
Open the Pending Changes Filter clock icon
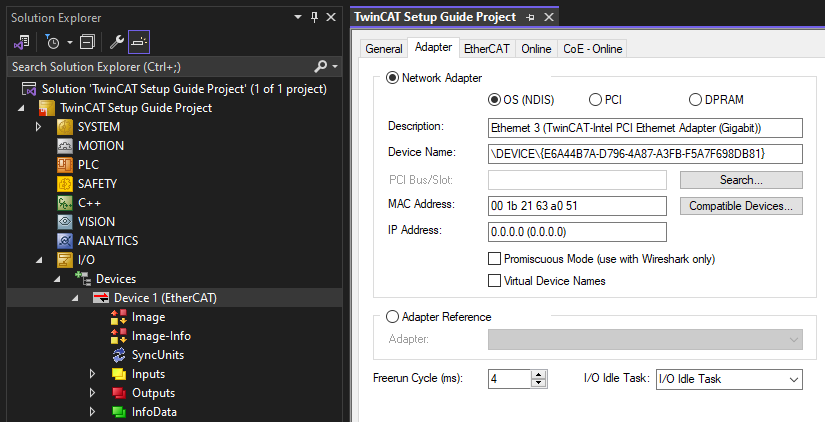[x=53, y=42]
